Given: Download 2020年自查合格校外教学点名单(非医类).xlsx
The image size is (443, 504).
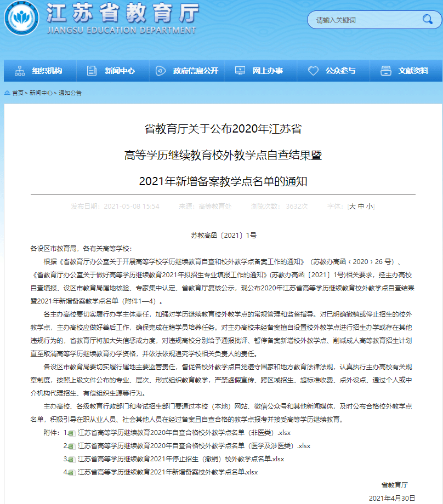Looking at the screenshot, I should point(184,433).
